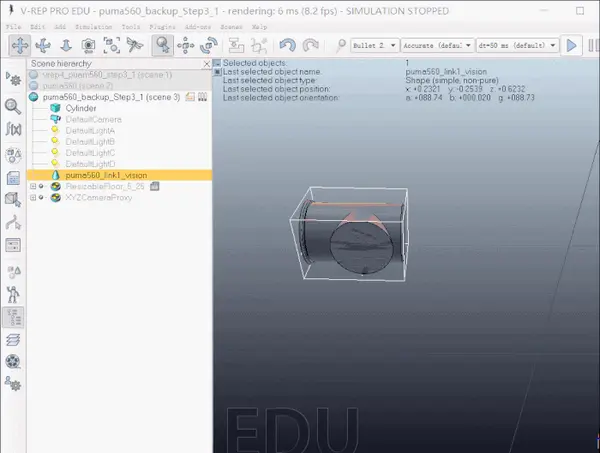Click the Undo arrow

287,46
